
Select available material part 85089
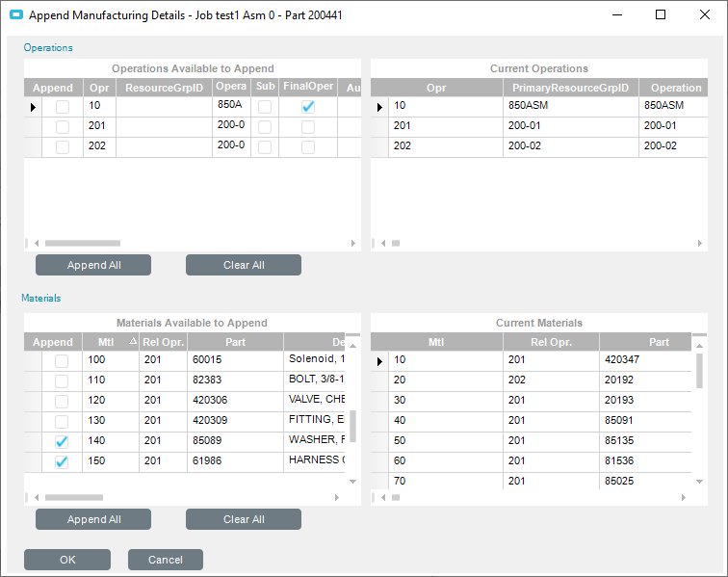coord(235,441)
